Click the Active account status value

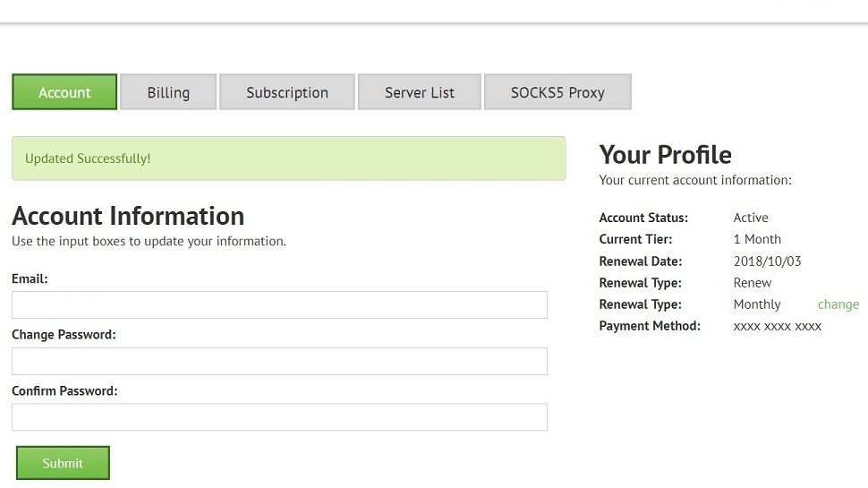pos(751,218)
